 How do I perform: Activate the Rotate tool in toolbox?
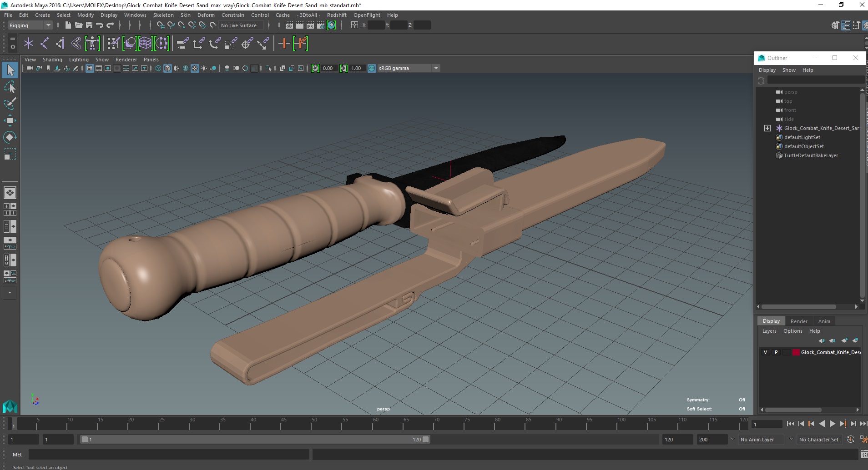[x=10, y=137]
